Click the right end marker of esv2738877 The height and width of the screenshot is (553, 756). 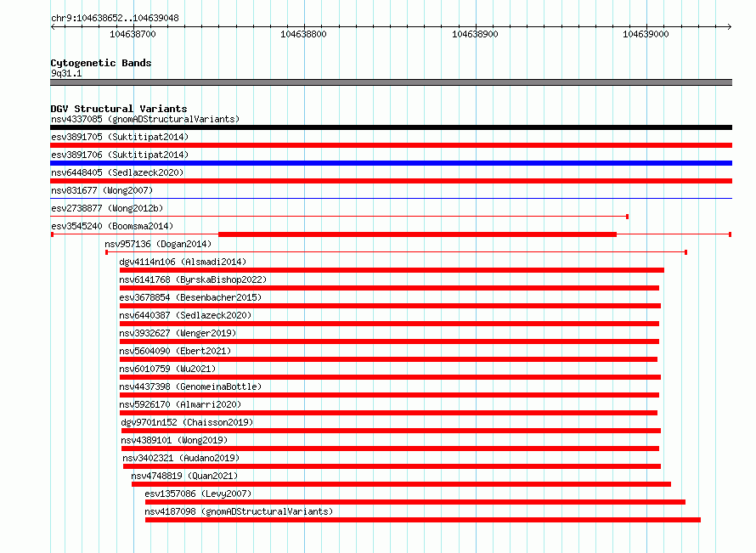pos(627,217)
